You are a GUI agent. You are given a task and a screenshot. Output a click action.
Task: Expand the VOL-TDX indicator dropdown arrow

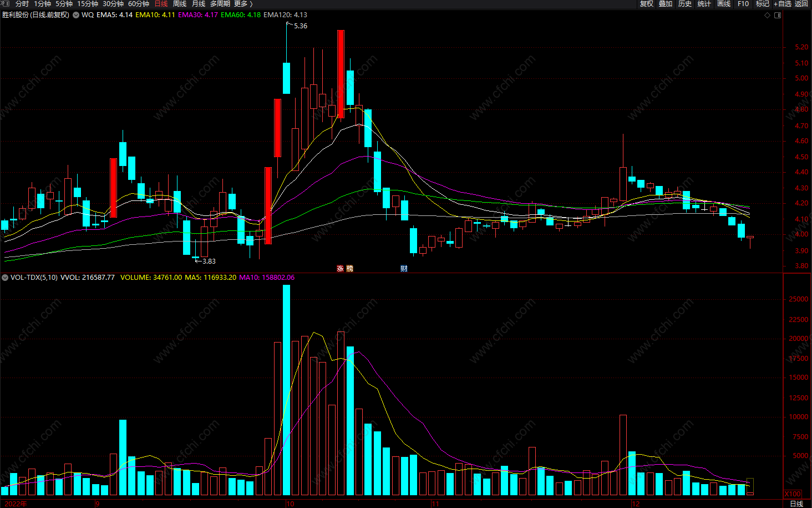[x=5, y=278]
